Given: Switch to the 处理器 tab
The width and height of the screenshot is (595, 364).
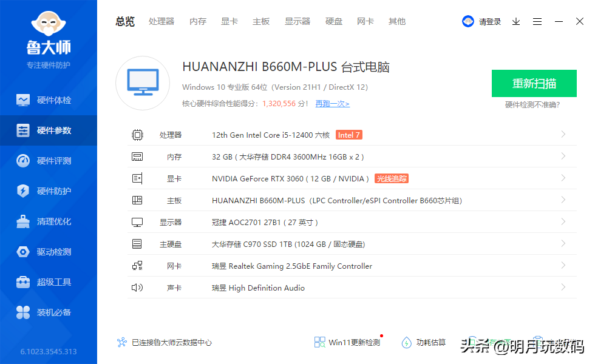Looking at the screenshot, I should tap(161, 22).
